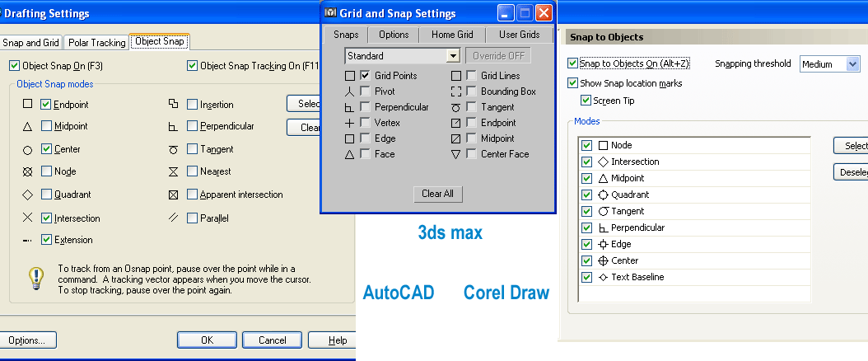Click the Snaps tab in 3ds max dialog

(346, 35)
